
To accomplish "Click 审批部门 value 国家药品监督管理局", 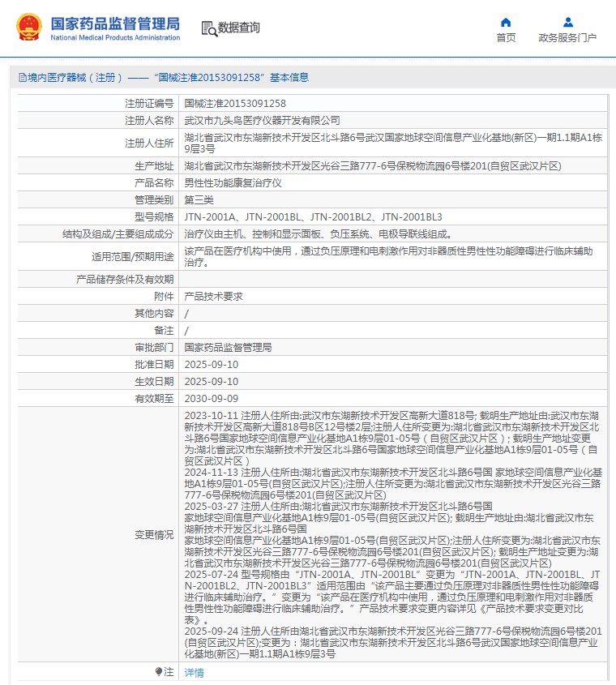I will coord(228,348).
